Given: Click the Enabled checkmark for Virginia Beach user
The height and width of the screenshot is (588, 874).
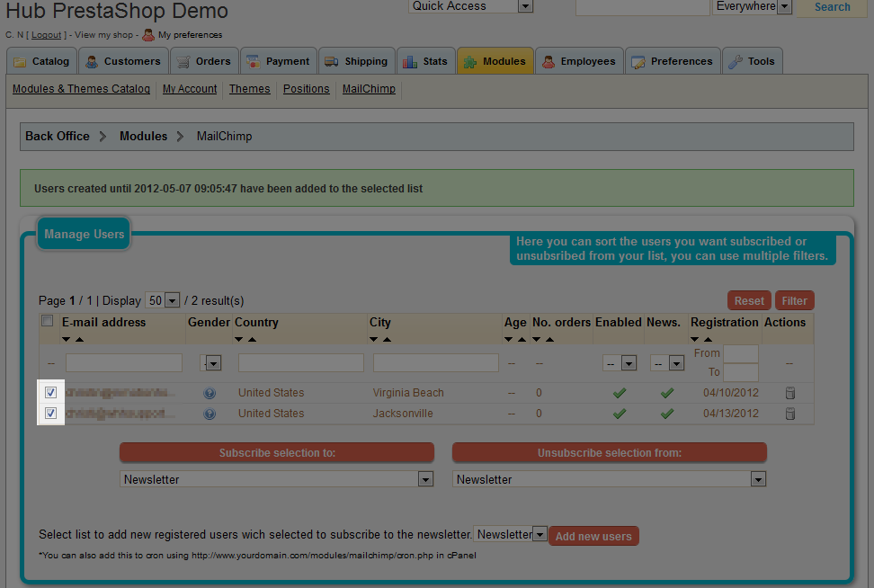Looking at the screenshot, I should coord(619,393).
